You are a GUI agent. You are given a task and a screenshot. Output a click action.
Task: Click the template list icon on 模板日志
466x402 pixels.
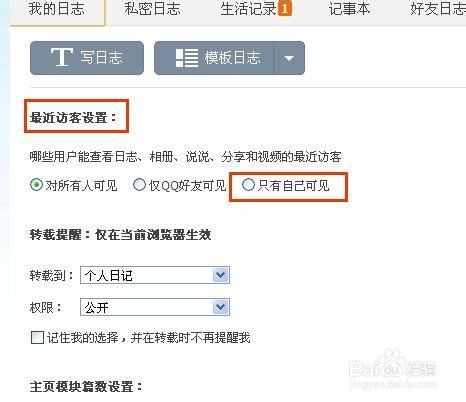(x=187, y=58)
